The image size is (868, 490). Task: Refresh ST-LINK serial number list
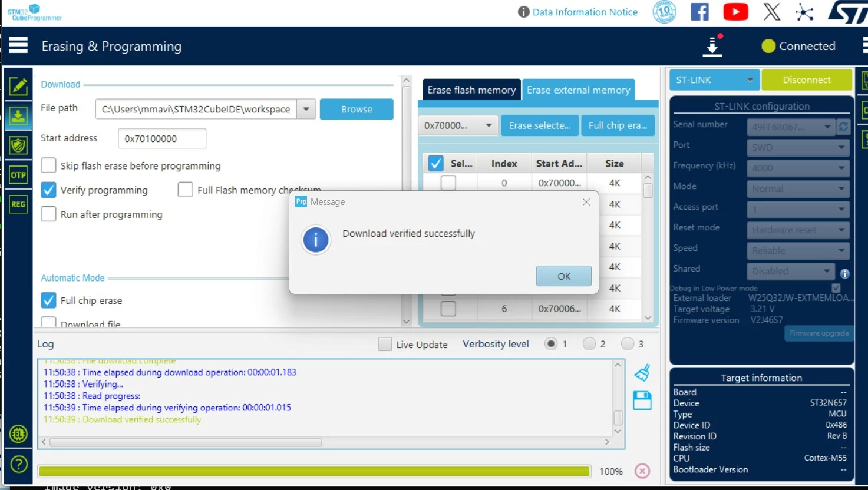coord(844,127)
